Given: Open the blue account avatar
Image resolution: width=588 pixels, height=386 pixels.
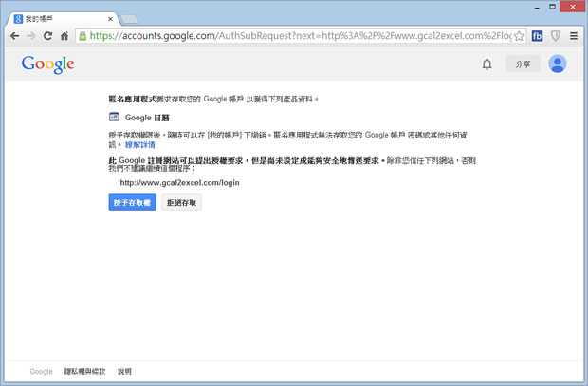Looking at the screenshot, I should [558, 64].
